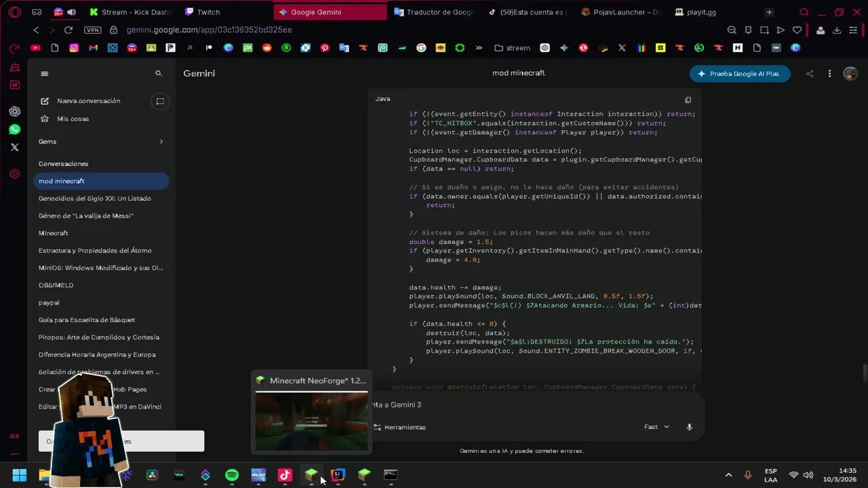
Task: Open Opera sidebar settings gear
Action: 14,174
